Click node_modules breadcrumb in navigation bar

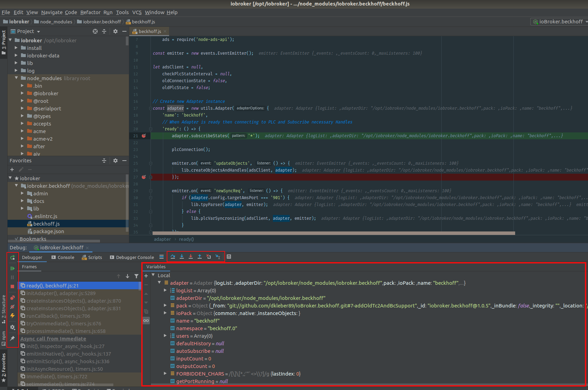coord(53,22)
